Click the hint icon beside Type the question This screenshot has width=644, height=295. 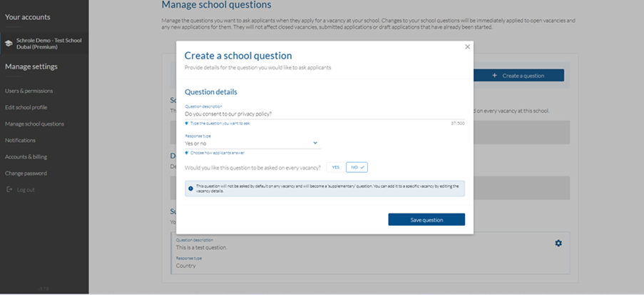186,124
